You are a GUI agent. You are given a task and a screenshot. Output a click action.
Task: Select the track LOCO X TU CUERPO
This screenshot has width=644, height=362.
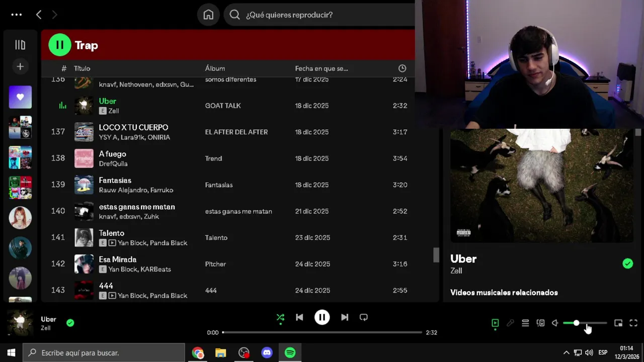pos(133,128)
